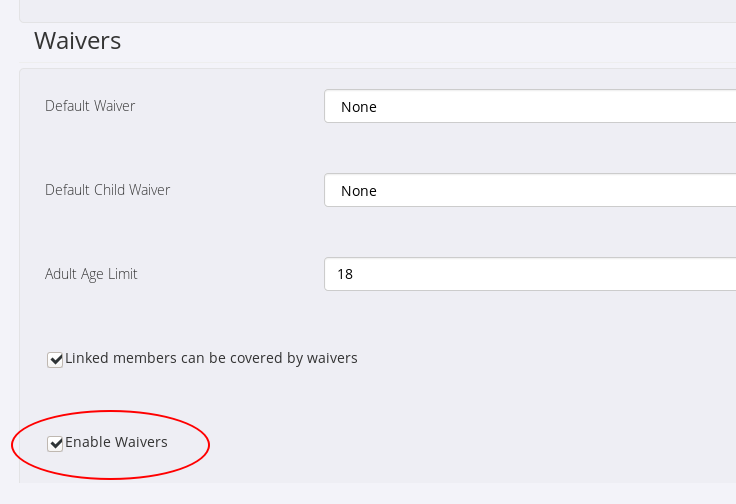Uncheck Linked members can be covered by waivers
This screenshot has height=504, width=736.
pos(55,359)
